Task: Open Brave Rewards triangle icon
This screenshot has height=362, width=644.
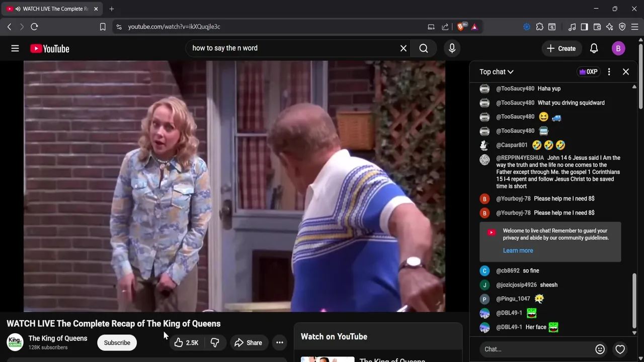Action: pos(474,27)
